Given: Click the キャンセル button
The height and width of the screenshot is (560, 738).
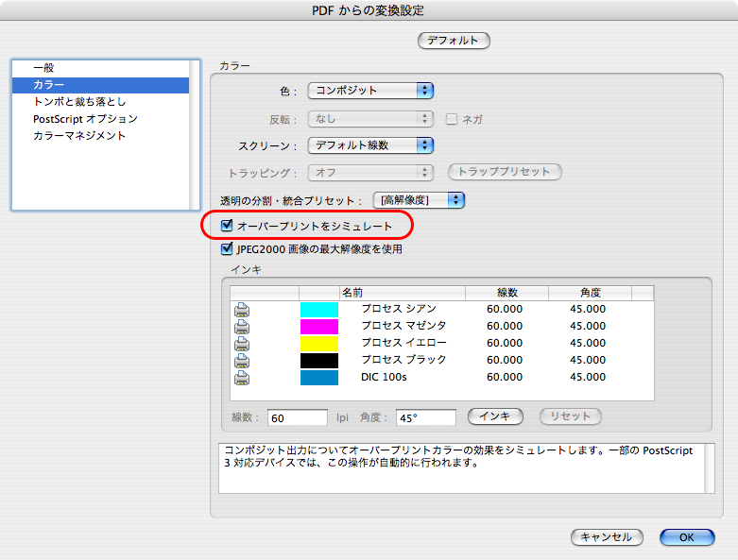Looking at the screenshot, I should [x=607, y=537].
